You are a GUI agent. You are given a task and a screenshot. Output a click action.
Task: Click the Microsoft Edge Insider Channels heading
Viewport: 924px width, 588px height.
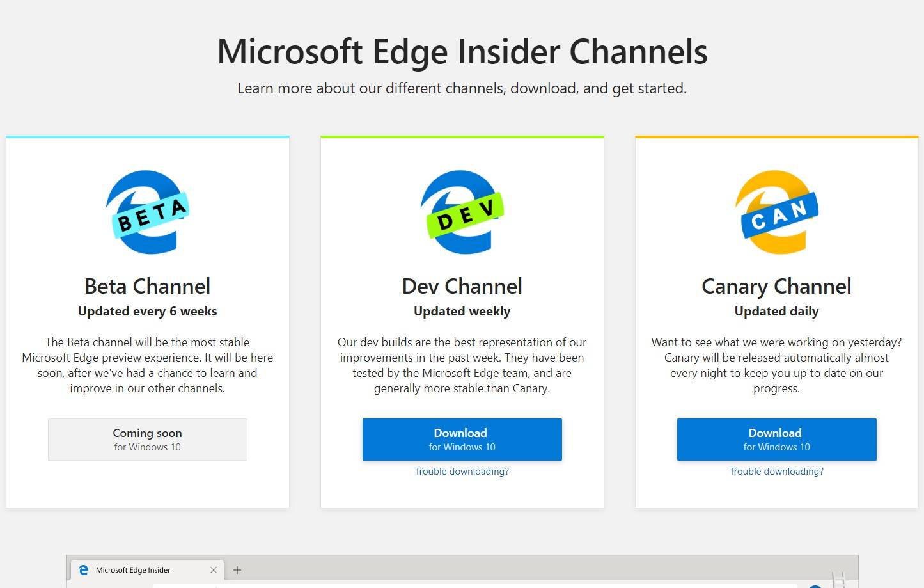462,52
